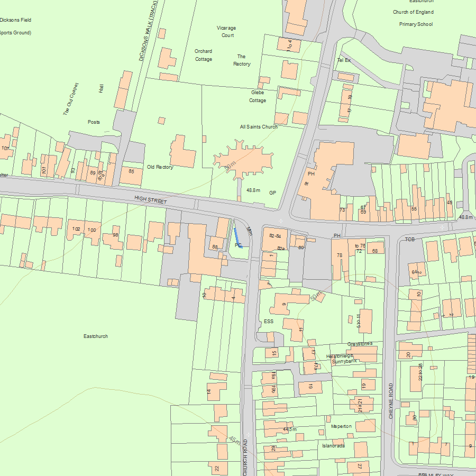
Task: Click the 44.5m spot height label
Action: [290, 429]
